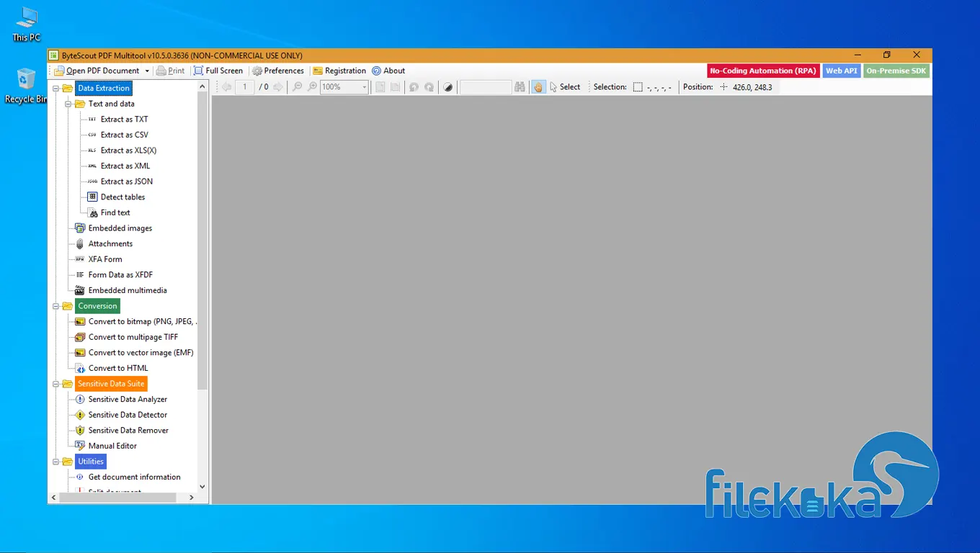Click the Convert to multipage TIFF icon
This screenshot has width=980, height=553.
[80, 337]
